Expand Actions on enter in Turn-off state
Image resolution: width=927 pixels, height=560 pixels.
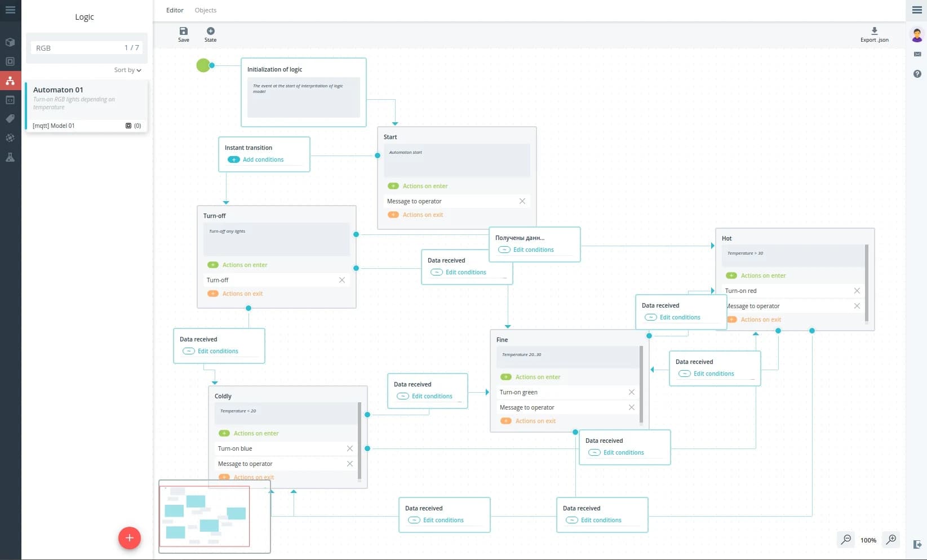213,265
